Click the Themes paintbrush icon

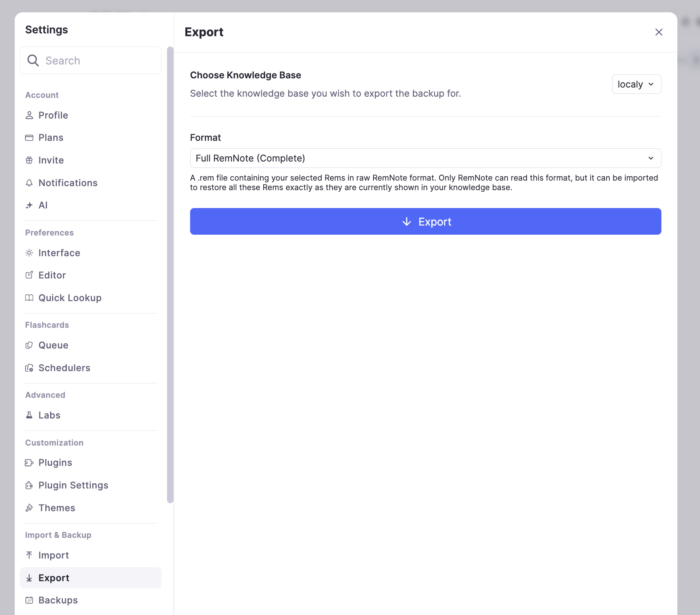(x=29, y=508)
